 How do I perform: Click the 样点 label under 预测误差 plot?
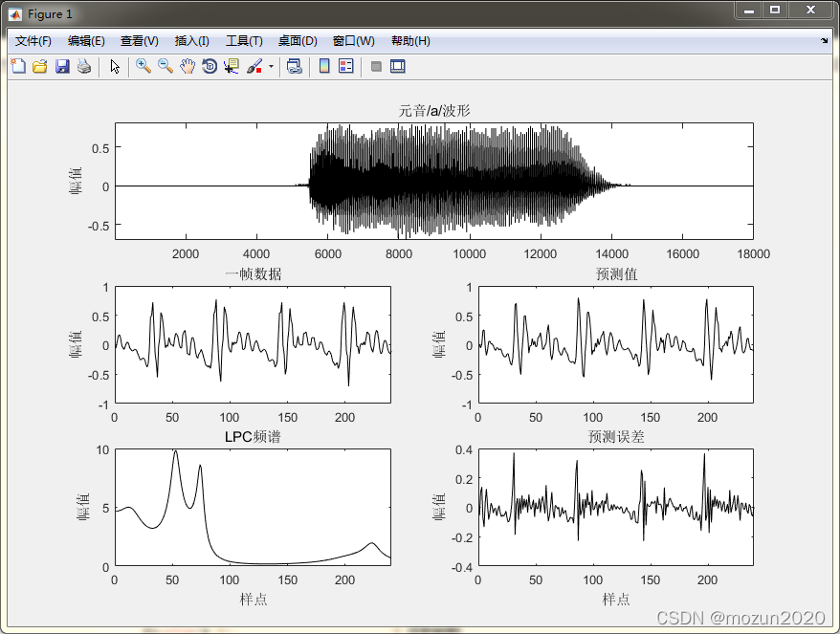click(616, 599)
